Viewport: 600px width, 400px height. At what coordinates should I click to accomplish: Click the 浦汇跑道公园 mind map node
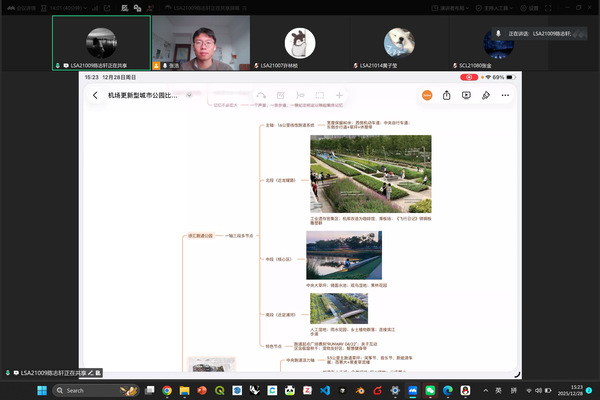(x=201, y=235)
